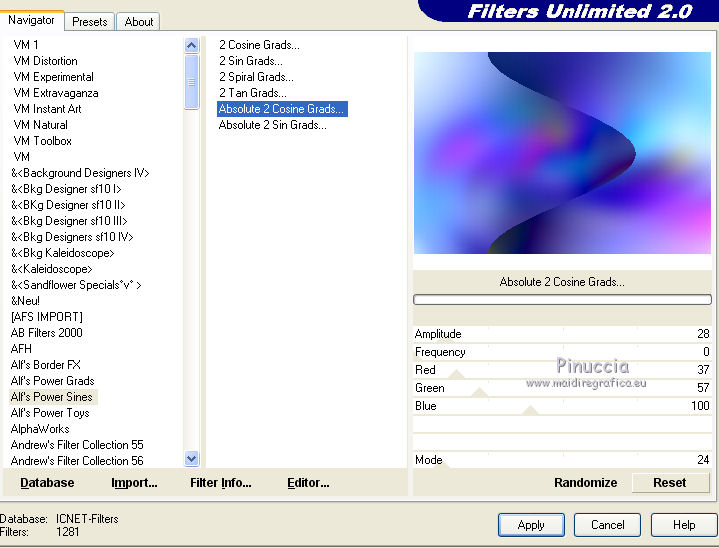
Task: Open Filter Info...
Action: pos(221,483)
